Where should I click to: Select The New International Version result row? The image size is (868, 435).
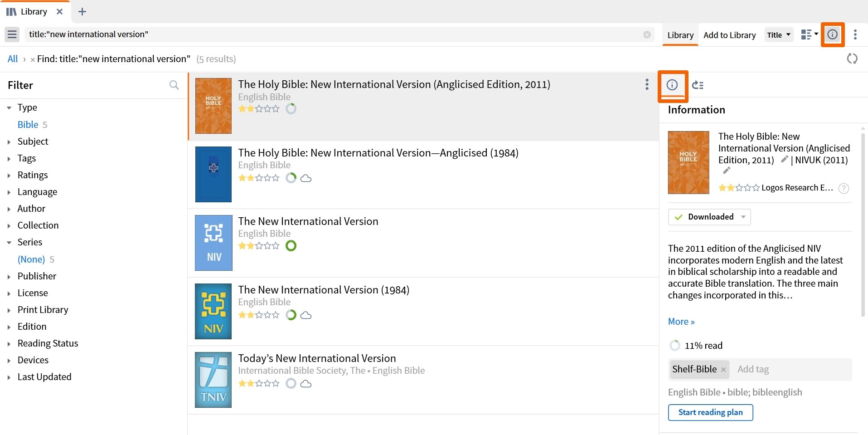(423, 243)
